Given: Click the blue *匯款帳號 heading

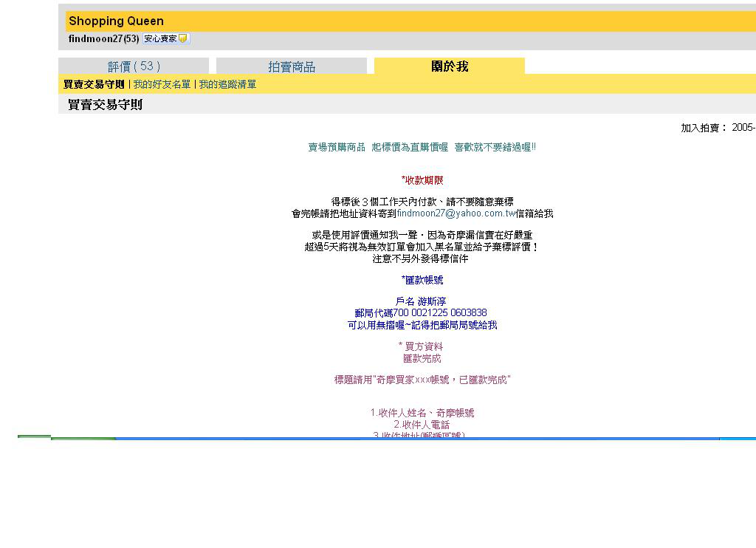Looking at the screenshot, I should [x=422, y=280].
